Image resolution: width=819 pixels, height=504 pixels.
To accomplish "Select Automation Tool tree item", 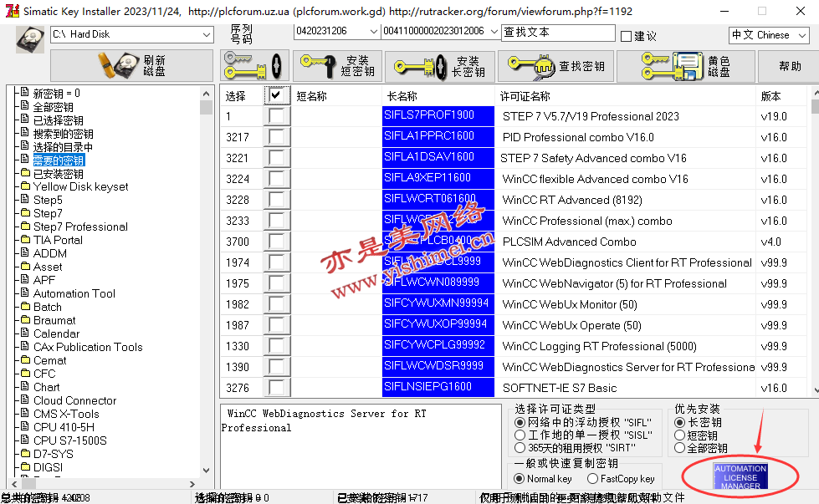I will point(74,293).
